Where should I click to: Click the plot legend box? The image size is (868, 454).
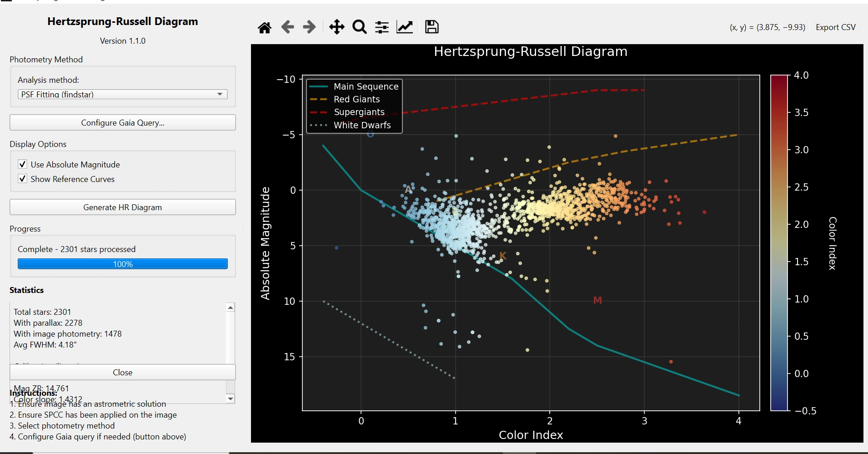point(354,106)
